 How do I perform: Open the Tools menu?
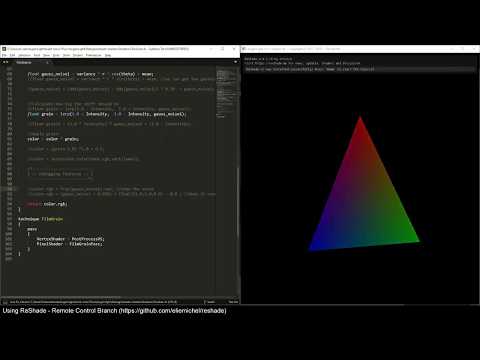pos(67,55)
